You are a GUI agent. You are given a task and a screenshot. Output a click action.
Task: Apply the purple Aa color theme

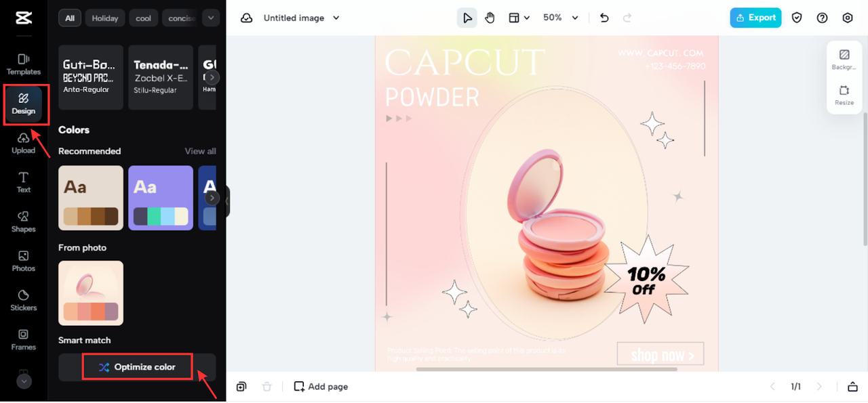pos(161,198)
